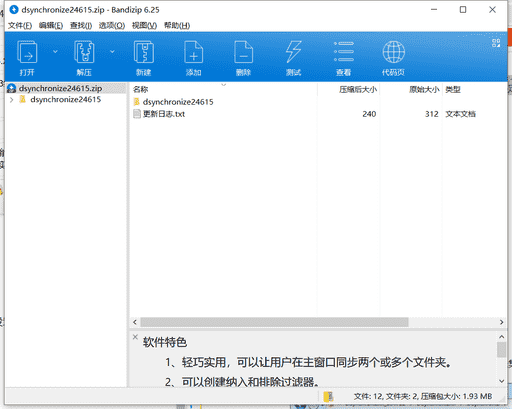Click the zip icon beside dsynchronize24615.zip in the tree

[12, 88]
